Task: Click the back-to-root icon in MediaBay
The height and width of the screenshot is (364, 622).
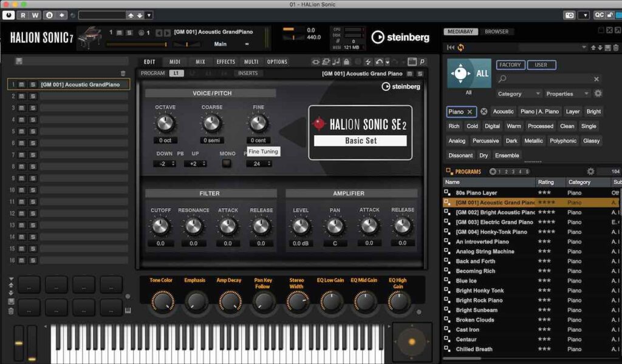Action: 450,47
